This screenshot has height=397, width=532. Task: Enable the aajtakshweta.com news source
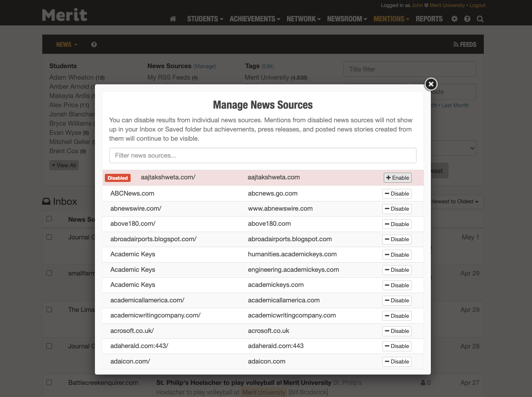point(397,178)
